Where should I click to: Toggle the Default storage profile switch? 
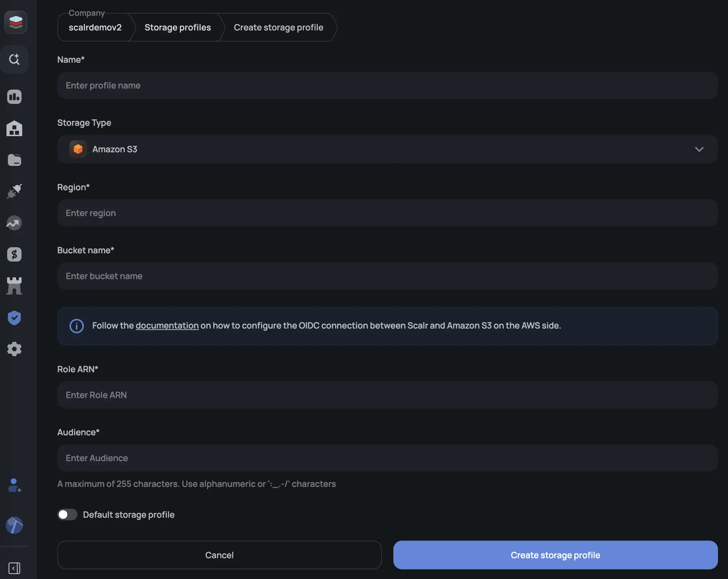(x=67, y=515)
